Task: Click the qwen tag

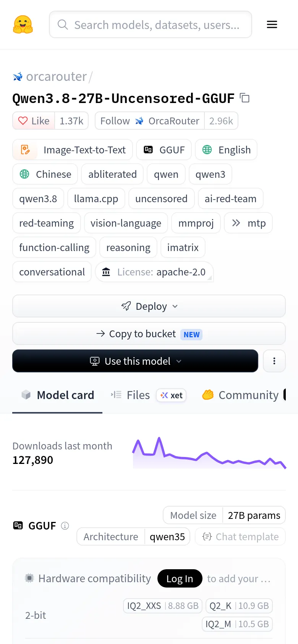Action: (x=166, y=174)
